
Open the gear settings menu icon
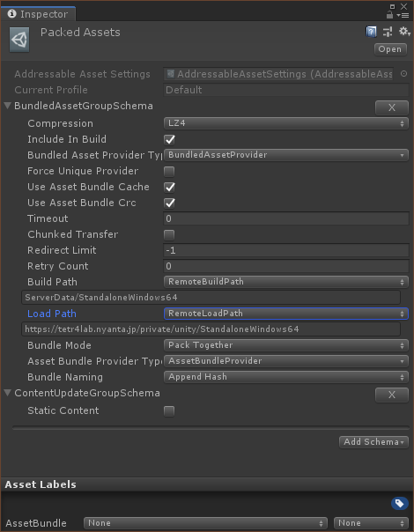[x=404, y=32]
